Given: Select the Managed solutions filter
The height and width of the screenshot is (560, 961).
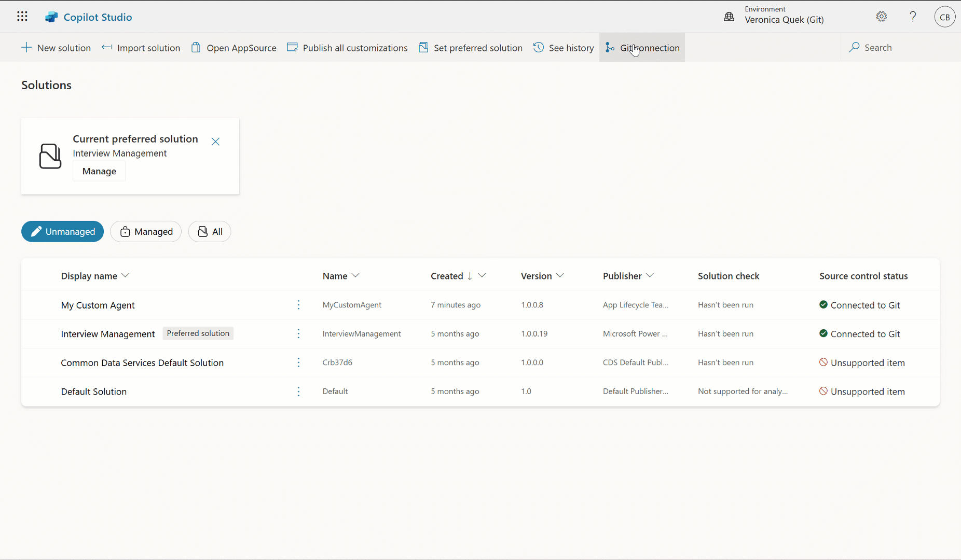Looking at the screenshot, I should tap(146, 231).
